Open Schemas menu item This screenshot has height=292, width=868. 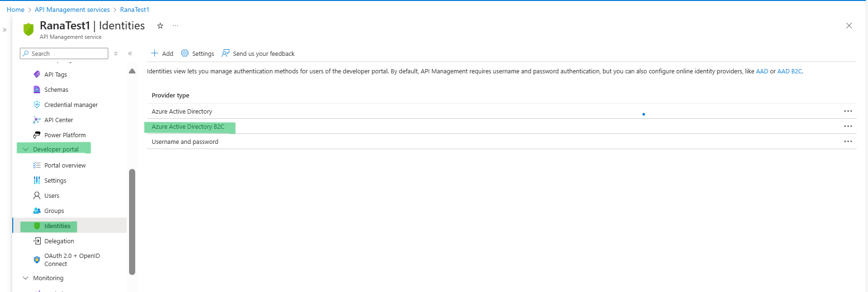pyautogui.click(x=56, y=89)
